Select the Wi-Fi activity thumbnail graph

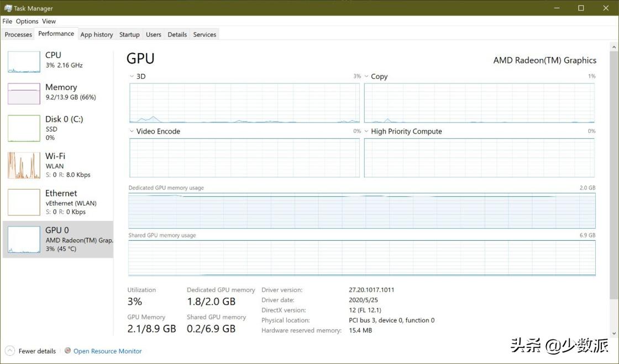click(x=24, y=165)
